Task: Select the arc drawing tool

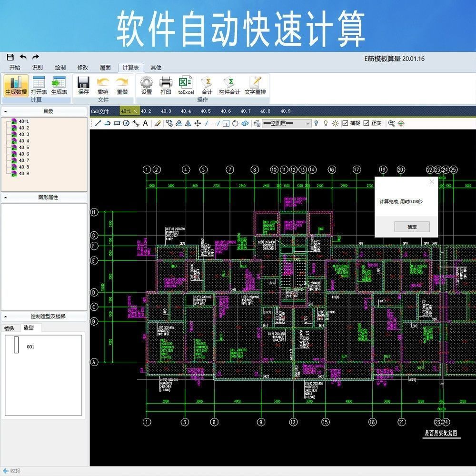Action: (x=107, y=123)
